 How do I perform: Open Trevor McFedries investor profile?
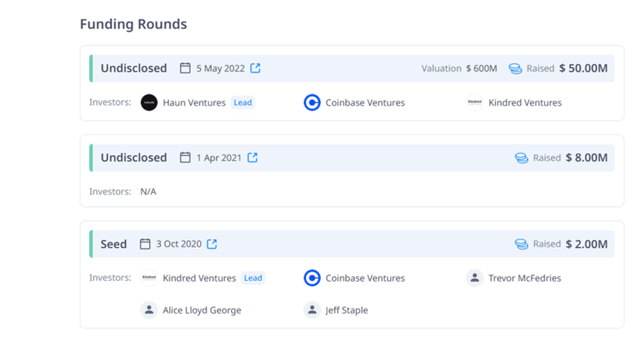click(525, 278)
